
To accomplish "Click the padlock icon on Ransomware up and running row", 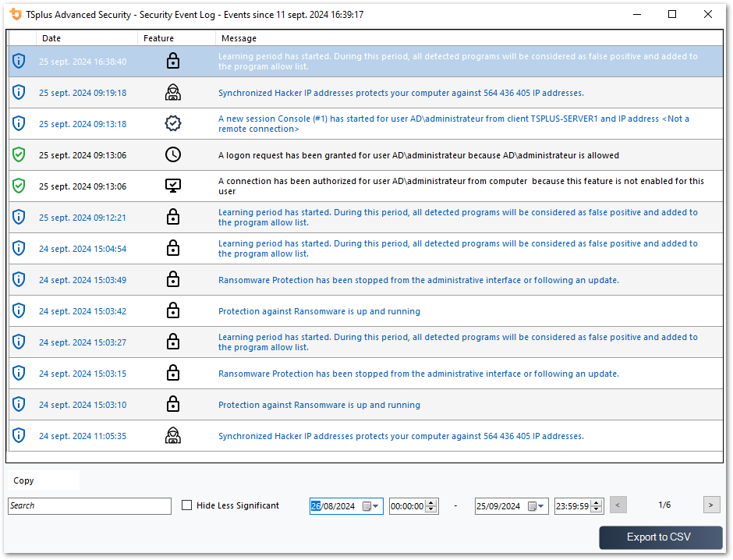I will click(x=173, y=310).
